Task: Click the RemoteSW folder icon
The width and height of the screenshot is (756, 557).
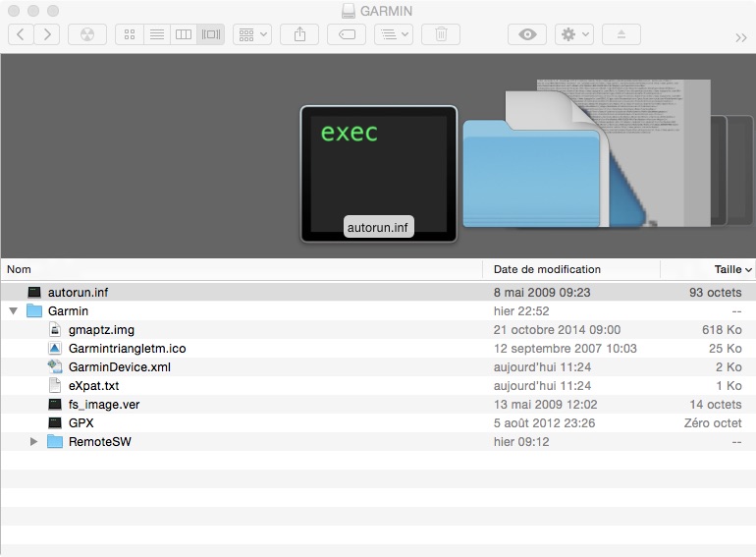Action: [55, 441]
